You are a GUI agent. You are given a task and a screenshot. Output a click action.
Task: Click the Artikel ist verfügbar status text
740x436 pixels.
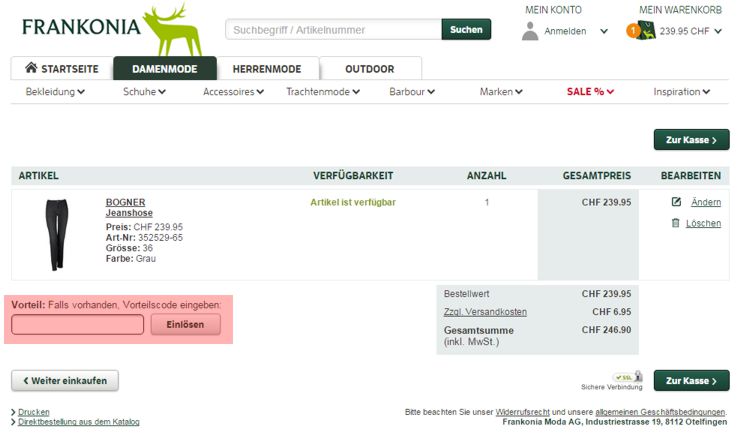(x=353, y=202)
